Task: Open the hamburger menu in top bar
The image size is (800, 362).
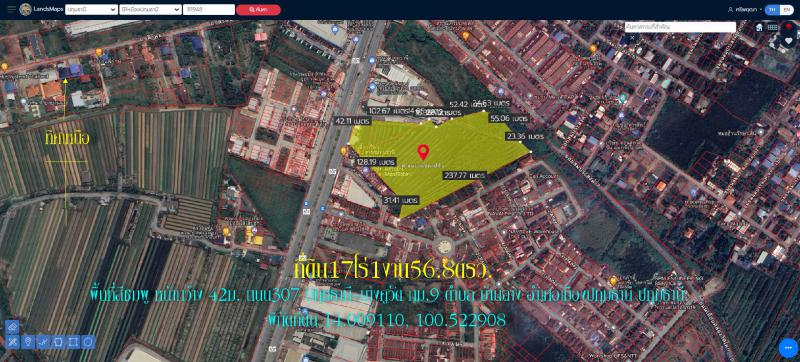Action: coord(11,9)
